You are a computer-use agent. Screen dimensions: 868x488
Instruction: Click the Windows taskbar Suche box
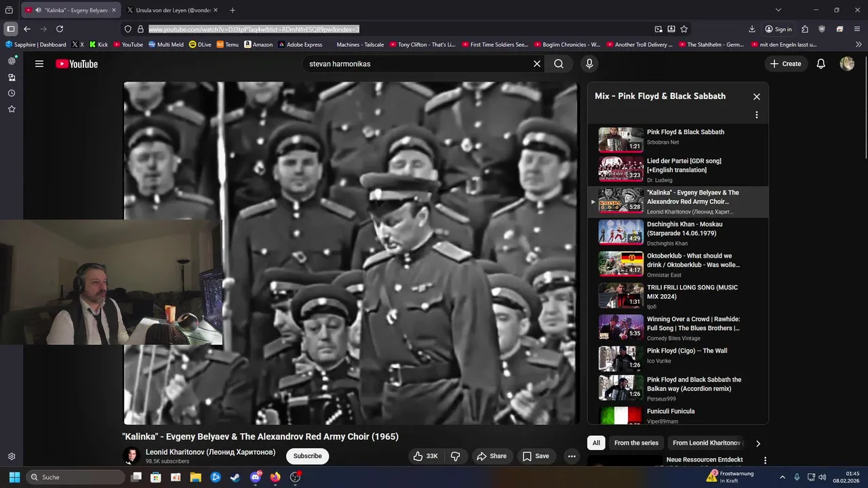click(x=75, y=477)
